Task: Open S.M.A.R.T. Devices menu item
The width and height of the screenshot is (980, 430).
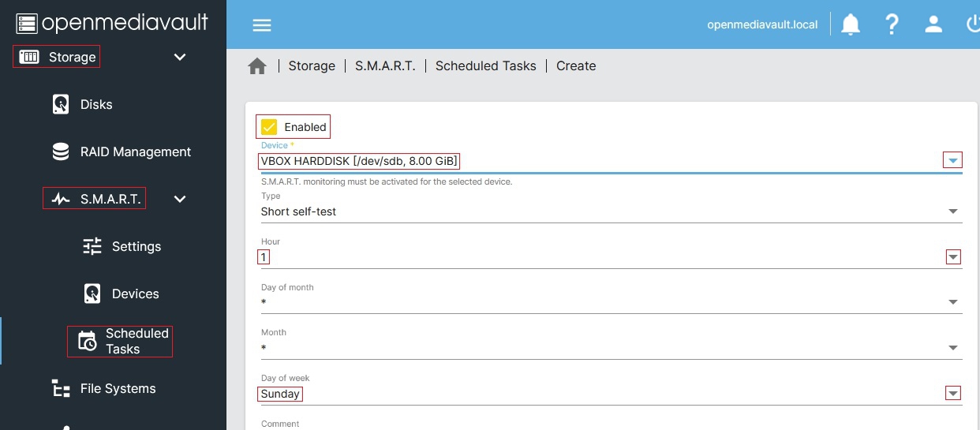Action: (x=135, y=294)
